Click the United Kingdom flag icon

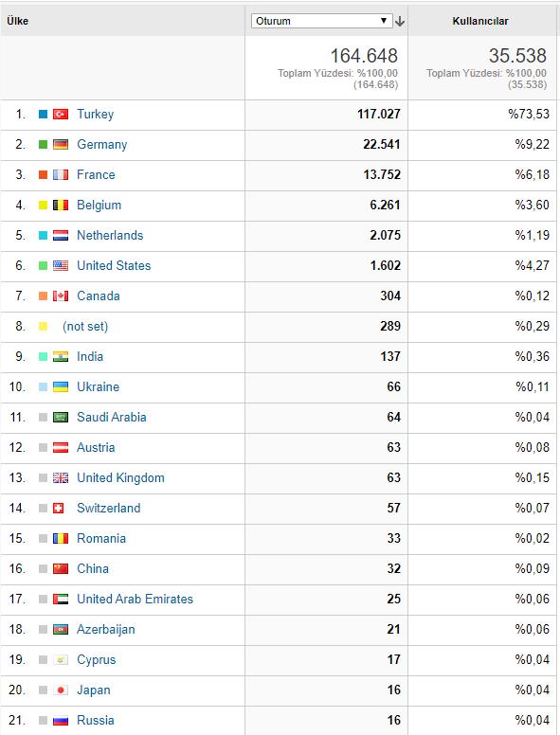coord(61,477)
